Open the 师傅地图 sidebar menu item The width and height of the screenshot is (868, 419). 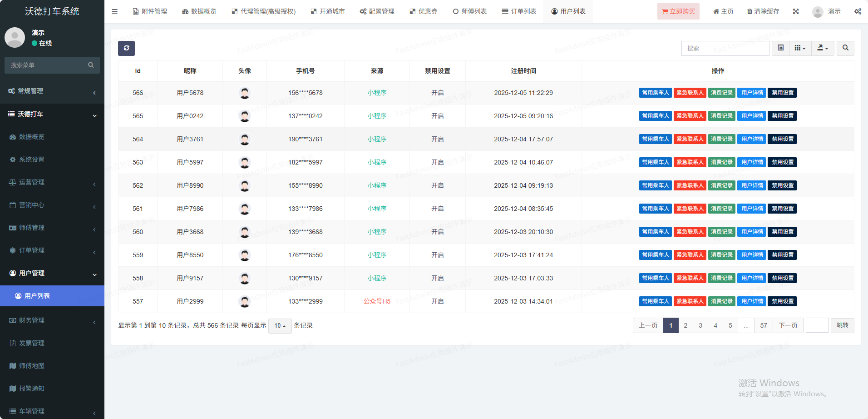[32, 366]
